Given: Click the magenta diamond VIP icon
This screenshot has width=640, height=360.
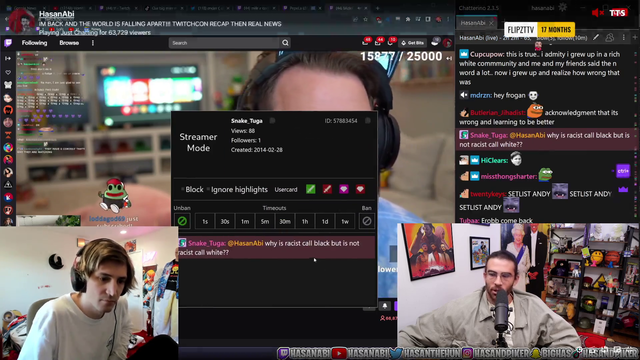Looking at the screenshot, I should (x=344, y=189).
